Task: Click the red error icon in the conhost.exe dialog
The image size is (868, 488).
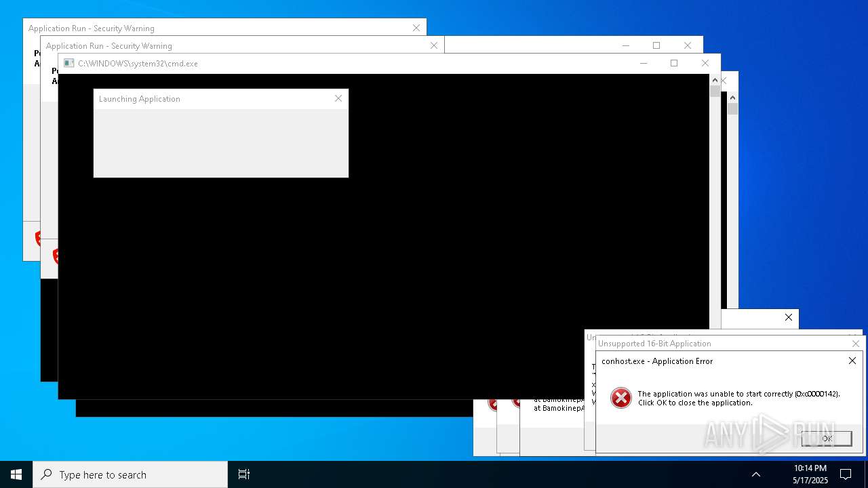Action: 620,398
